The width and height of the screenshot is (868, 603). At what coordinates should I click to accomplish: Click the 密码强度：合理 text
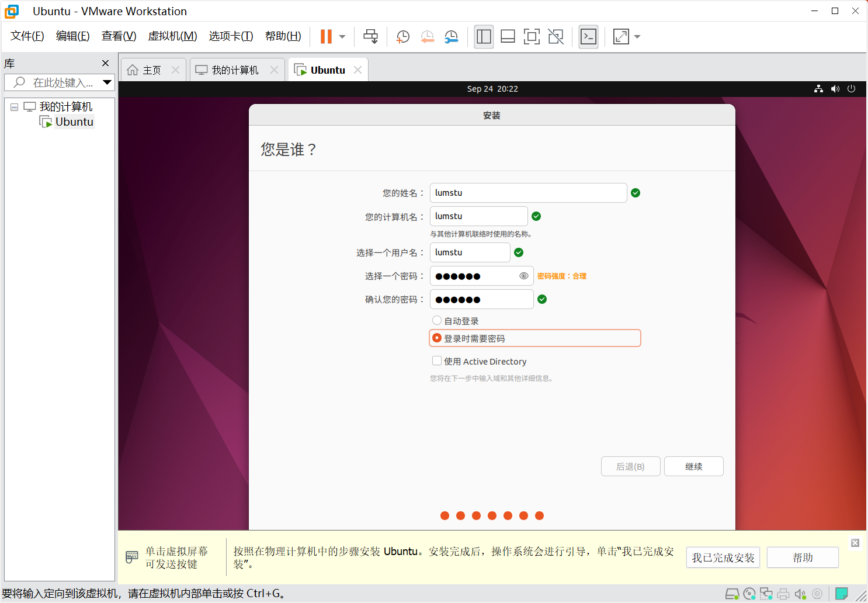click(562, 276)
